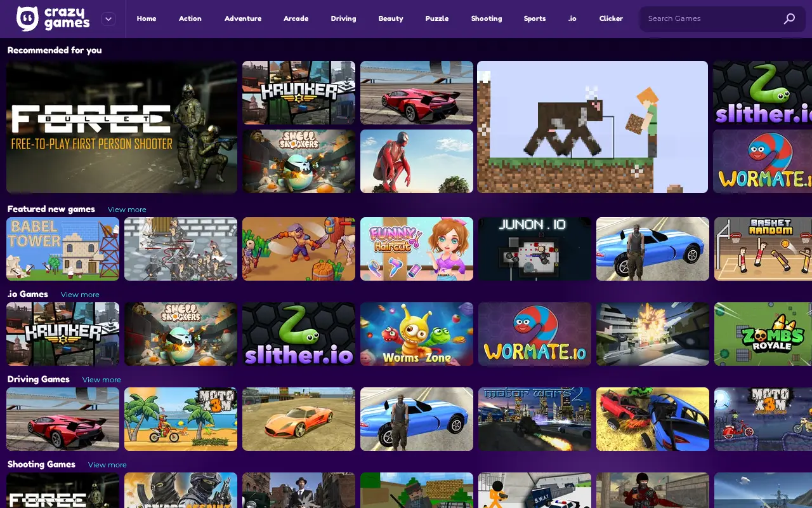This screenshot has height=508, width=812.
Task: Open the red sports car game in Recommended
Action: click(x=417, y=93)
